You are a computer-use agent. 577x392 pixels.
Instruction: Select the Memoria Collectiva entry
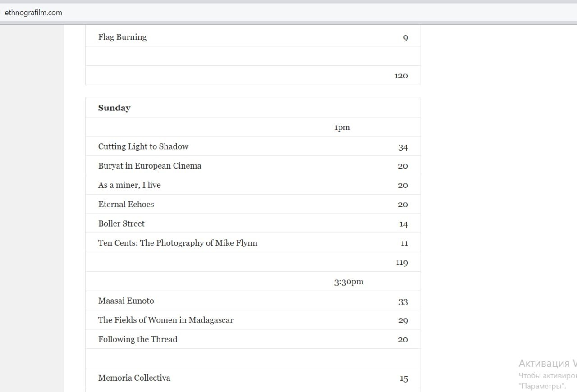(x=134, y=378)
